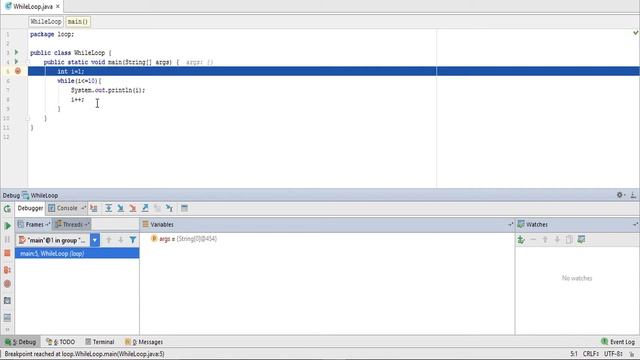Click main() breadcrumb
This screenshot has height=360, width=640.
tap(78, 22)
